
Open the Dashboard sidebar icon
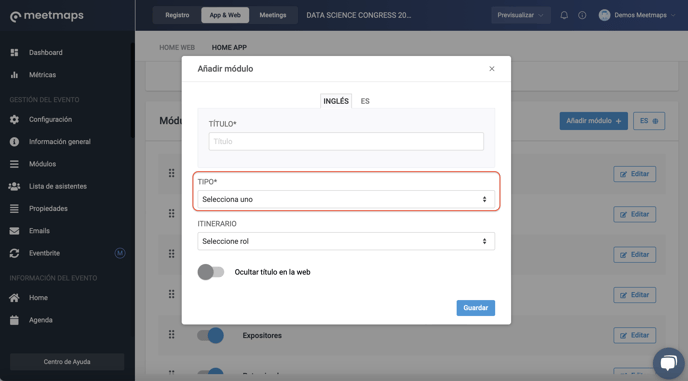(14, 53)
